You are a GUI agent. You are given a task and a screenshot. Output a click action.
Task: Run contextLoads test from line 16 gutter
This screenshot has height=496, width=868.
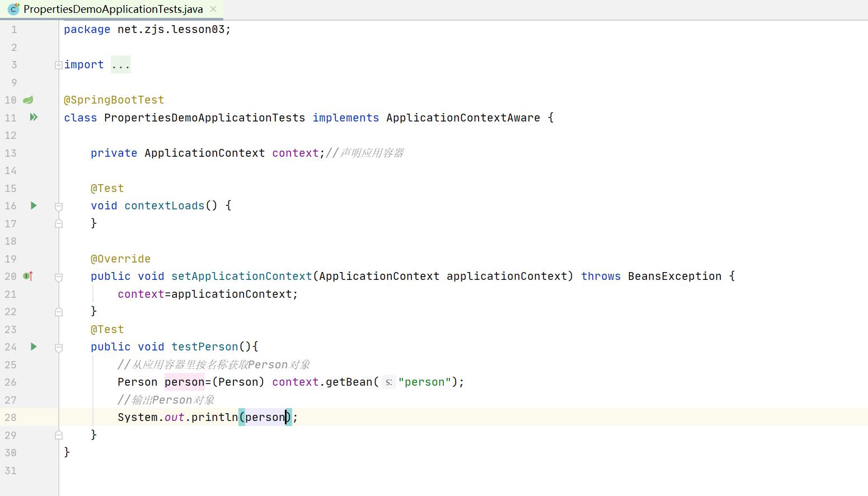34,205
